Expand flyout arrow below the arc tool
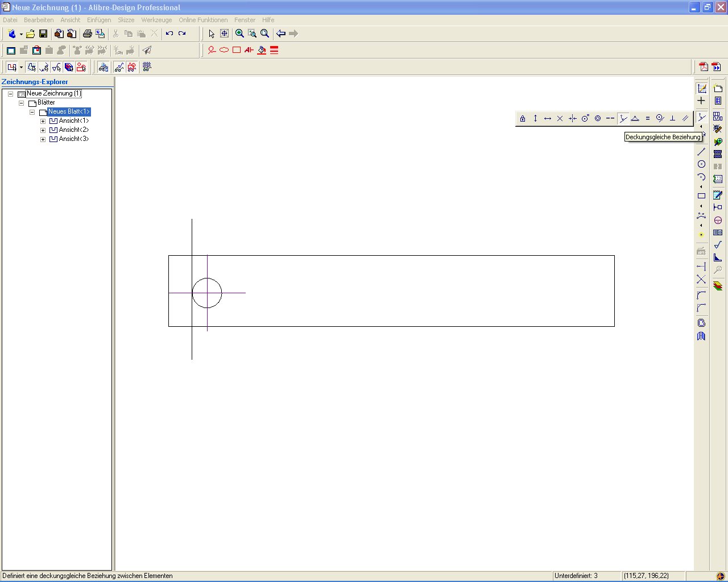Screen dimensions: 728x582 point(701,186)
